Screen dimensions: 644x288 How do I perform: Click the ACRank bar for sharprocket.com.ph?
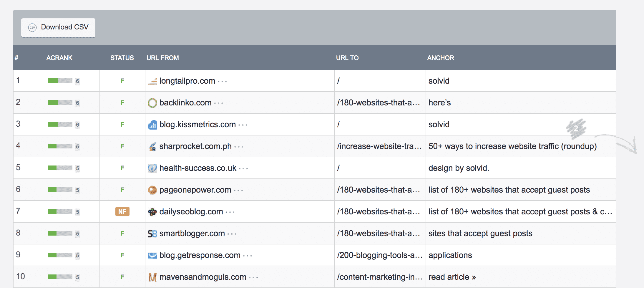(x=60, y=146)
